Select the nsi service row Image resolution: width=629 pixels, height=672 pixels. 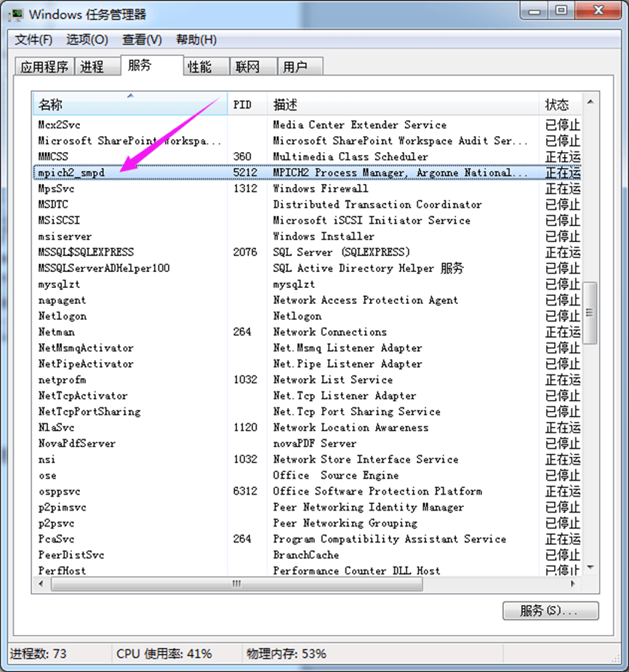pos(307,460)
